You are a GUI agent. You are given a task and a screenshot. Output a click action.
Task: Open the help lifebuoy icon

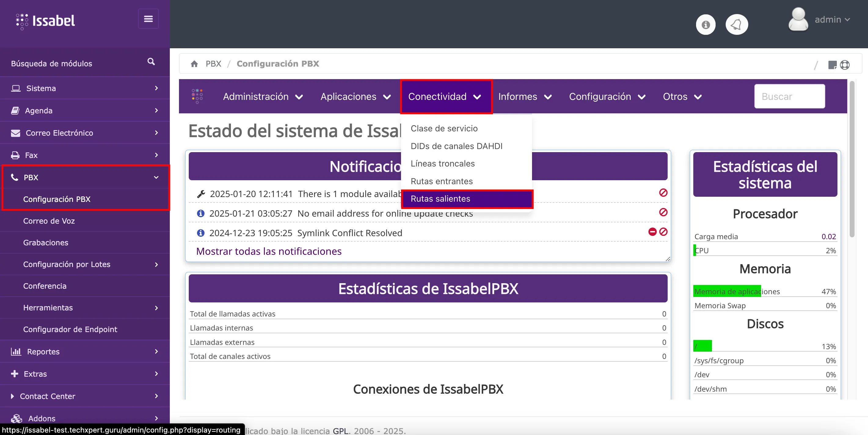[845, 65]
